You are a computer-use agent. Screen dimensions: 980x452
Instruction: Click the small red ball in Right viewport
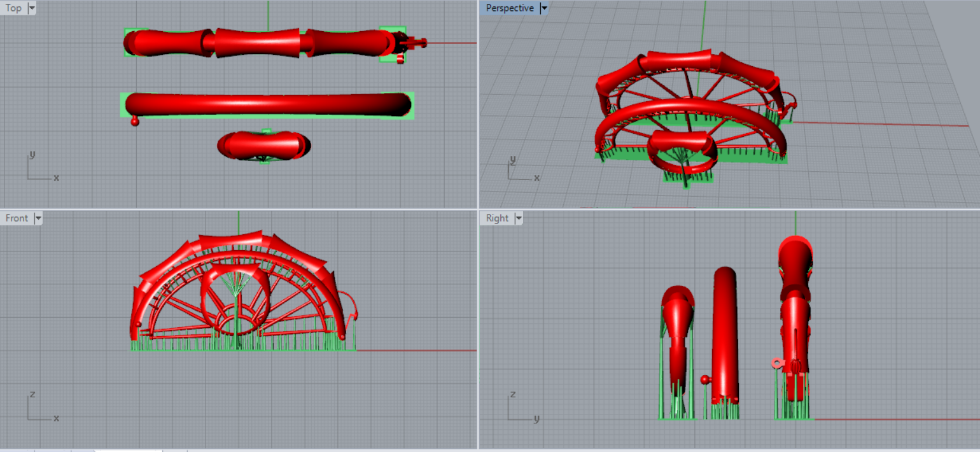pyautogui.click(x=705, y=380)
